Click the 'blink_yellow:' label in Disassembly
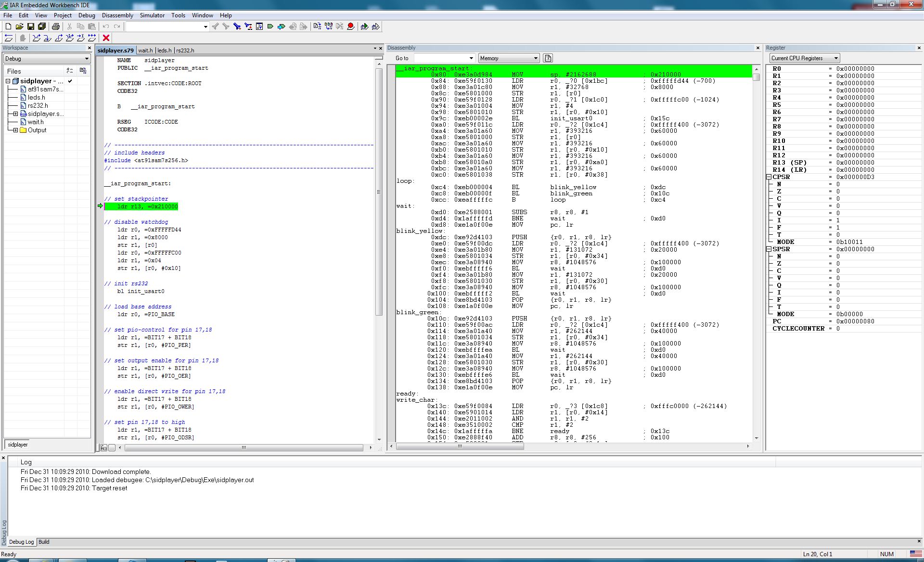924x562 pixels. point(420,231)
